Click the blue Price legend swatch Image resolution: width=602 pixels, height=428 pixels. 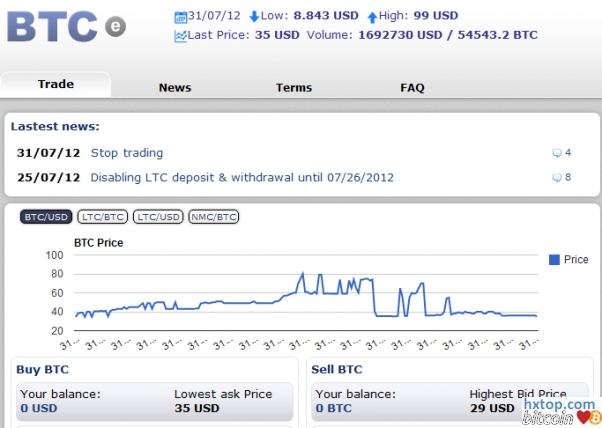pyautogui.click(x=554, y=260)
